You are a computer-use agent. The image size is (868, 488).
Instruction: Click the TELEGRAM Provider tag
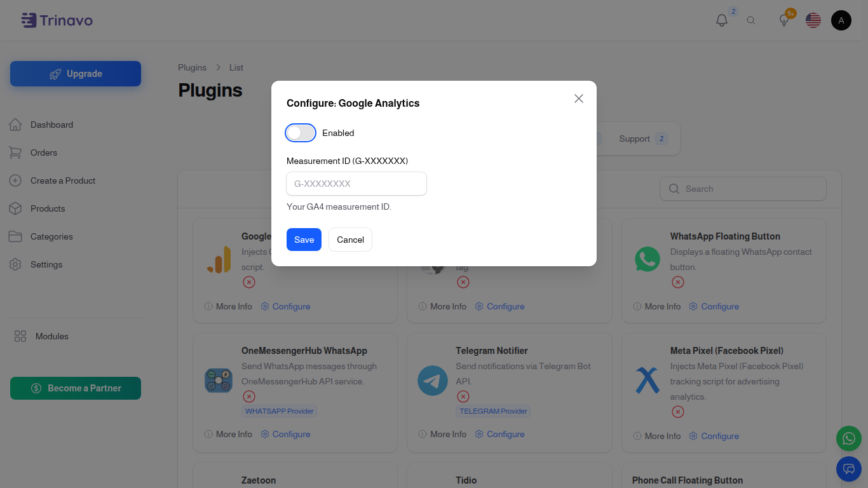[x=494, y=411]
